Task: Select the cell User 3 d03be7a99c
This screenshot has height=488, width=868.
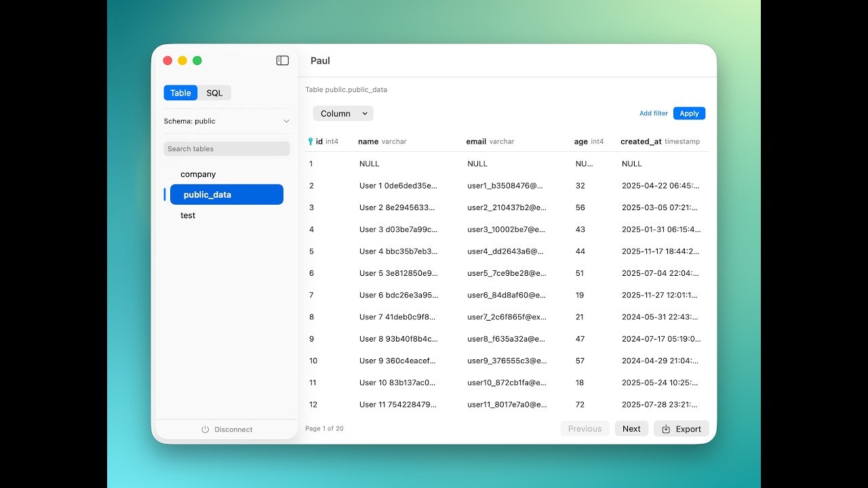Action: tap(399, 229)
